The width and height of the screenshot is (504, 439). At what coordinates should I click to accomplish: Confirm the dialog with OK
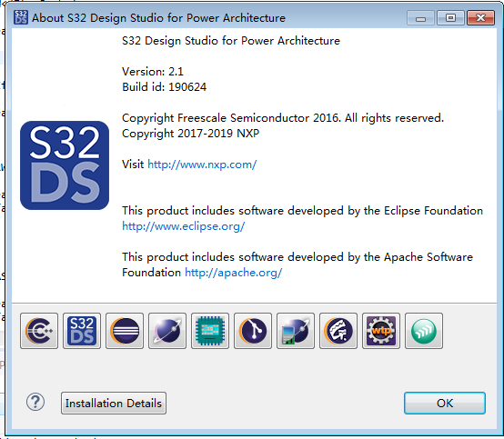(445, 403)
